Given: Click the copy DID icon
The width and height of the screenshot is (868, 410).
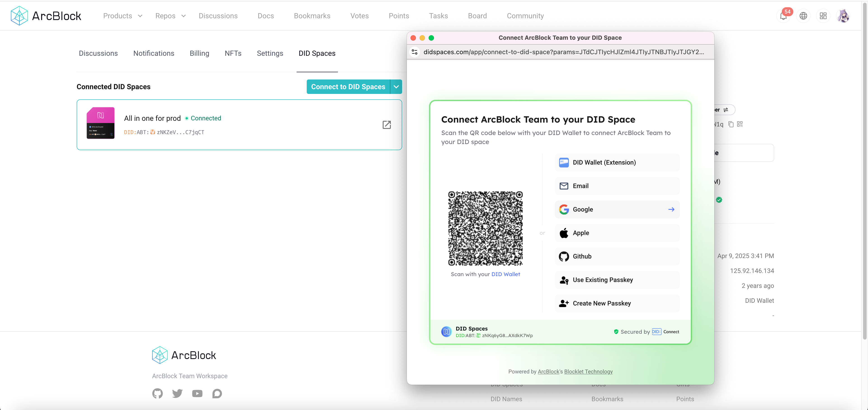Looking at the screenshot, I should point(731,124).
